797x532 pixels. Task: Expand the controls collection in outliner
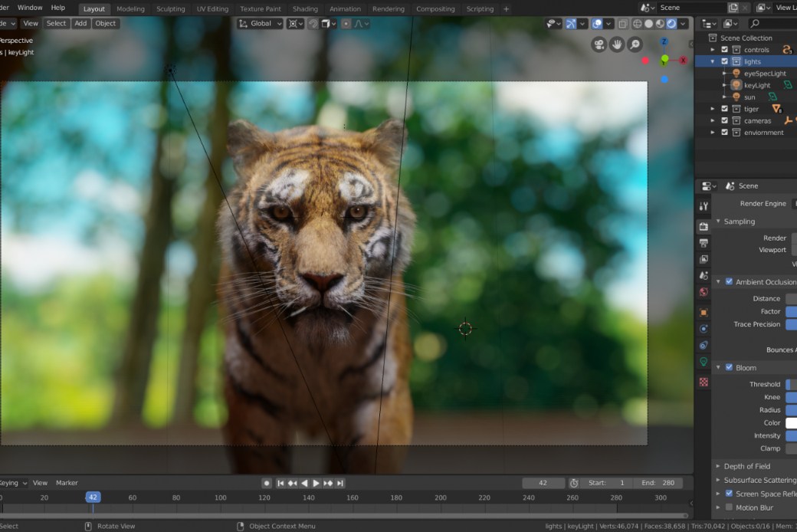pos(713,50)
